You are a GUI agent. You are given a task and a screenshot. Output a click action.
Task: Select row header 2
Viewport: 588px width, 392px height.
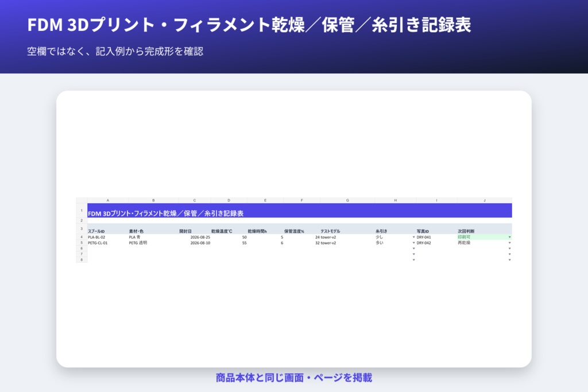click(x=82, y=221)
